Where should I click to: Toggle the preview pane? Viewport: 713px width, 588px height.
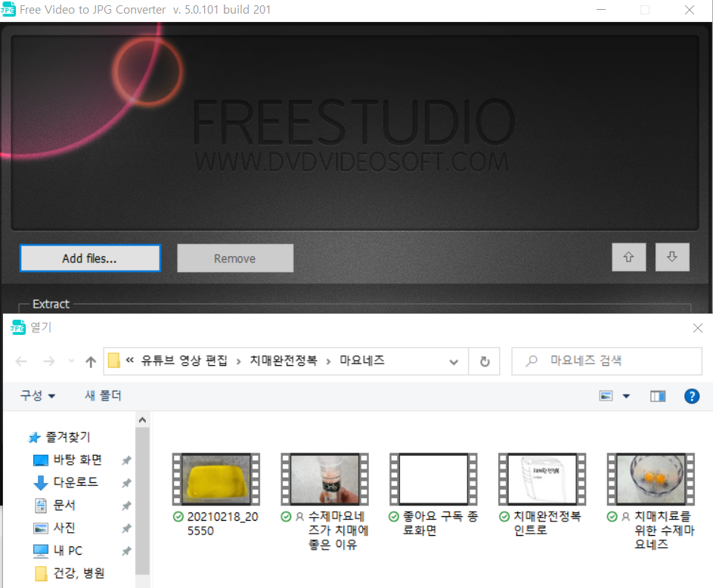pyautogui.click(x=658, y=396)
